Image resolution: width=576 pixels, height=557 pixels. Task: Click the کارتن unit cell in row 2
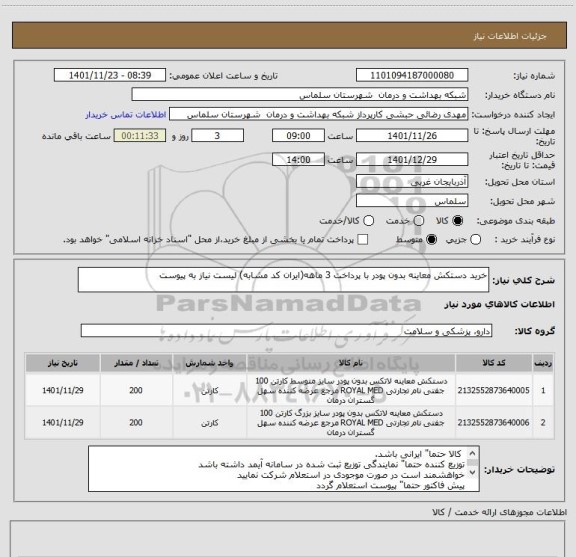209,423
